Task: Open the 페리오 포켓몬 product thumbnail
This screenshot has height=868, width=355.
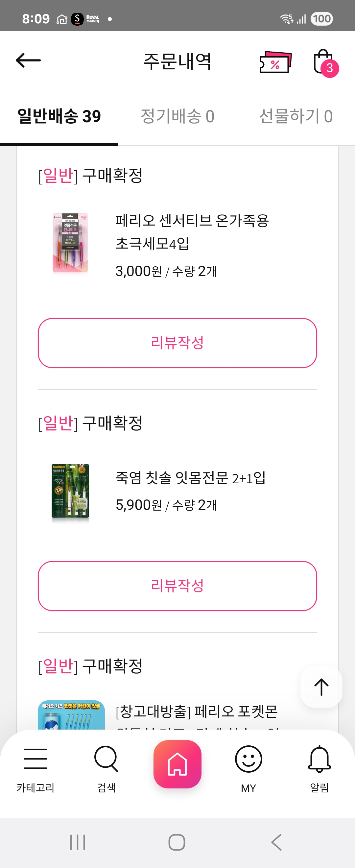Action: [x=71, y=715]
